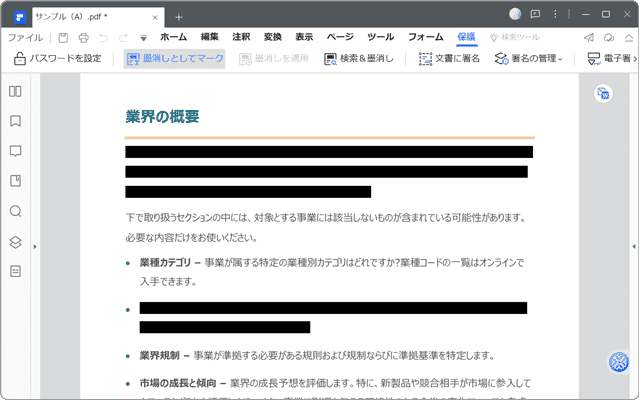Click the user account avatar

pos(515,14)
